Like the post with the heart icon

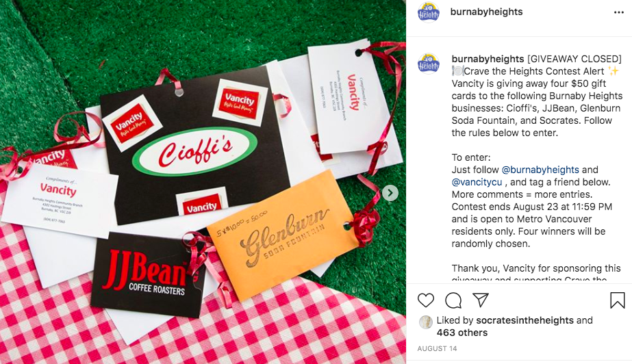[x=426, y=300]
